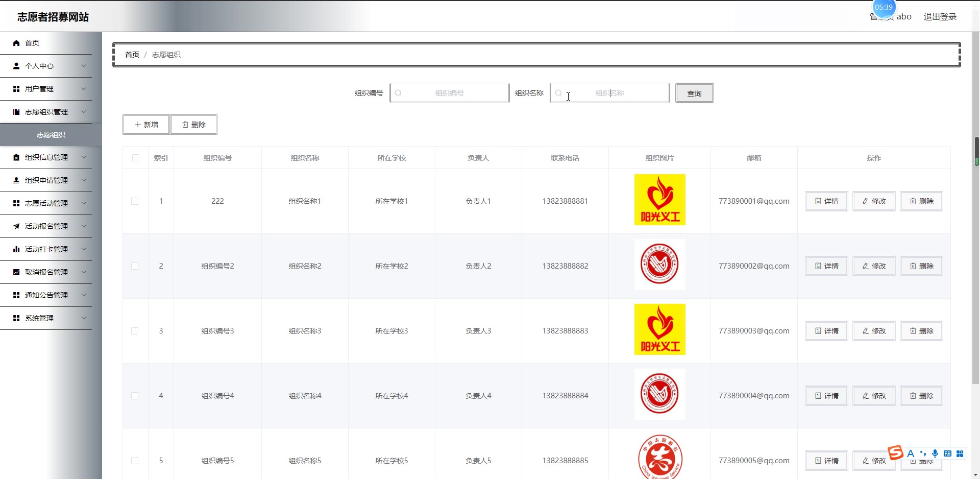980x479 pixels.
Task: Check the checkbox for 组织编号5 row
Action: [x=135, y=461]
